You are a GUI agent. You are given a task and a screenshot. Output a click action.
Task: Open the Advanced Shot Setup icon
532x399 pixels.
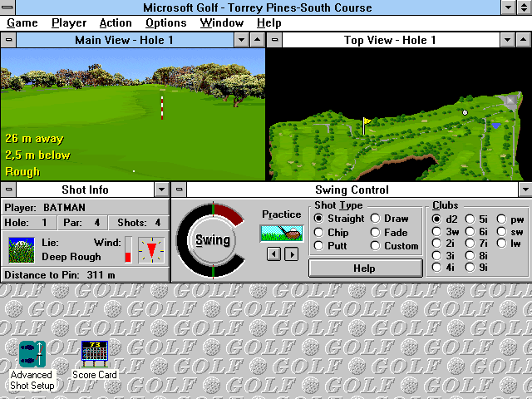pyautogui.click(x=32, y=354)
